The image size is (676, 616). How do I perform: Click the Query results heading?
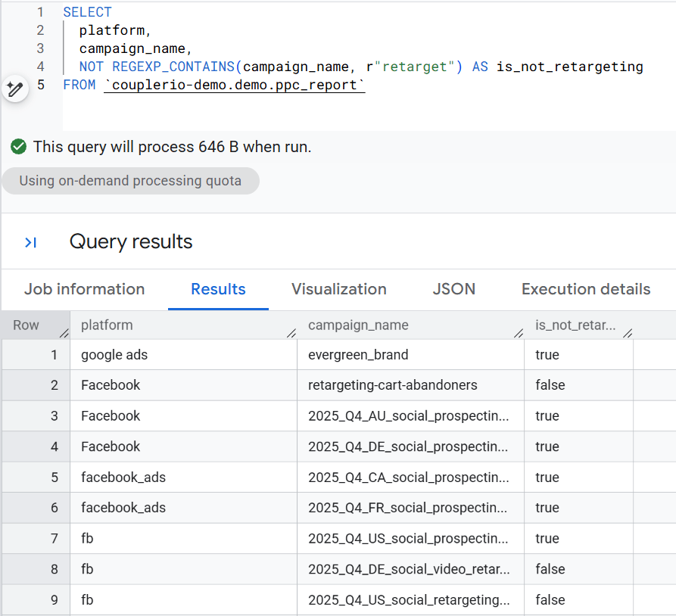pos(131,241)
